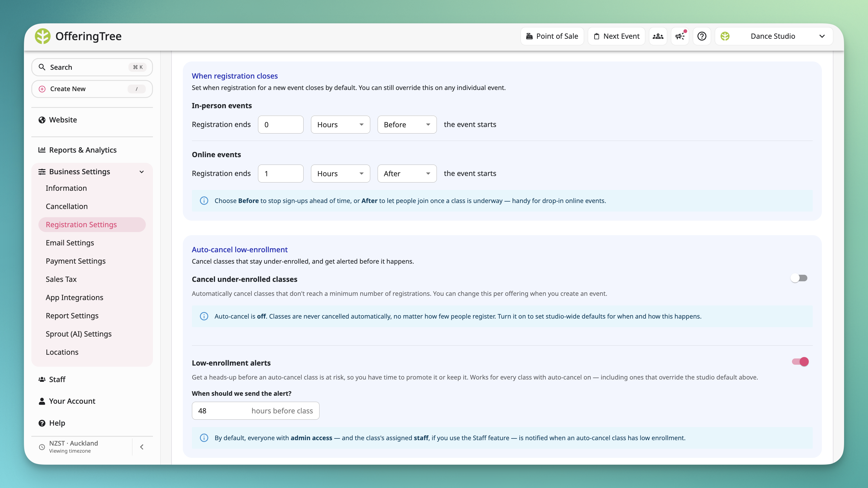Click the When should we send the alert? label
The width and height of the screenshot is (868, 488).
point(241,393)
